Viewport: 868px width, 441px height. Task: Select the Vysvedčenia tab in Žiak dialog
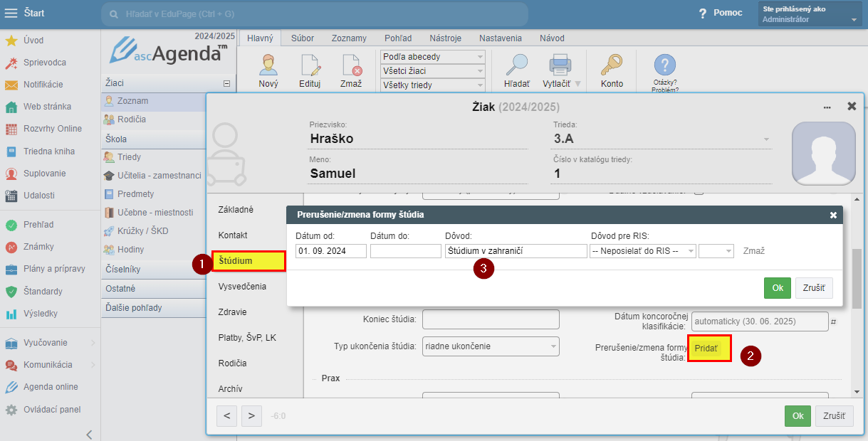(242, 286)
